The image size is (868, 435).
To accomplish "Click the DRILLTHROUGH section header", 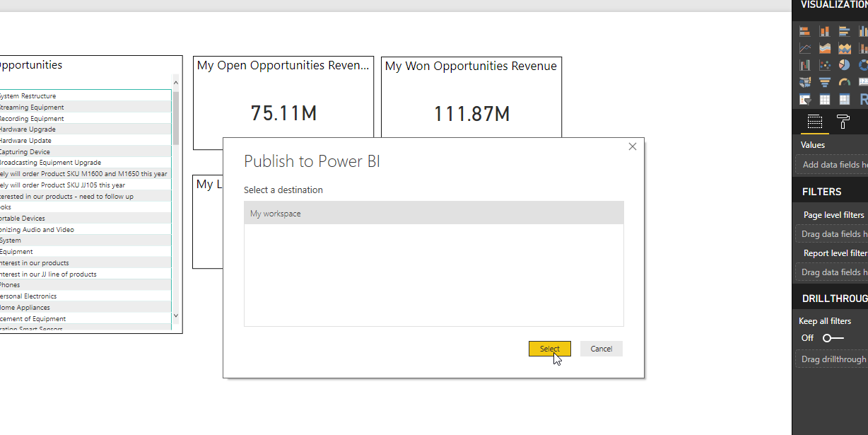I will [835, 298].
